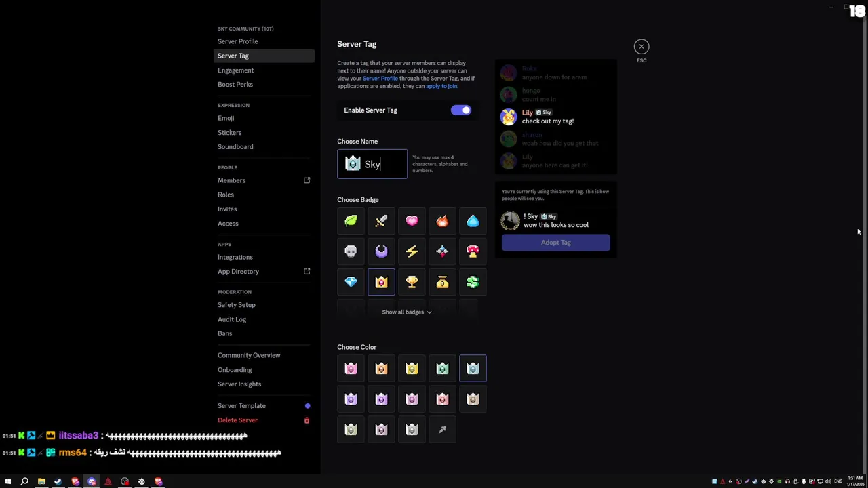
Task: Select the money bag badge
Action: (442, 282)
